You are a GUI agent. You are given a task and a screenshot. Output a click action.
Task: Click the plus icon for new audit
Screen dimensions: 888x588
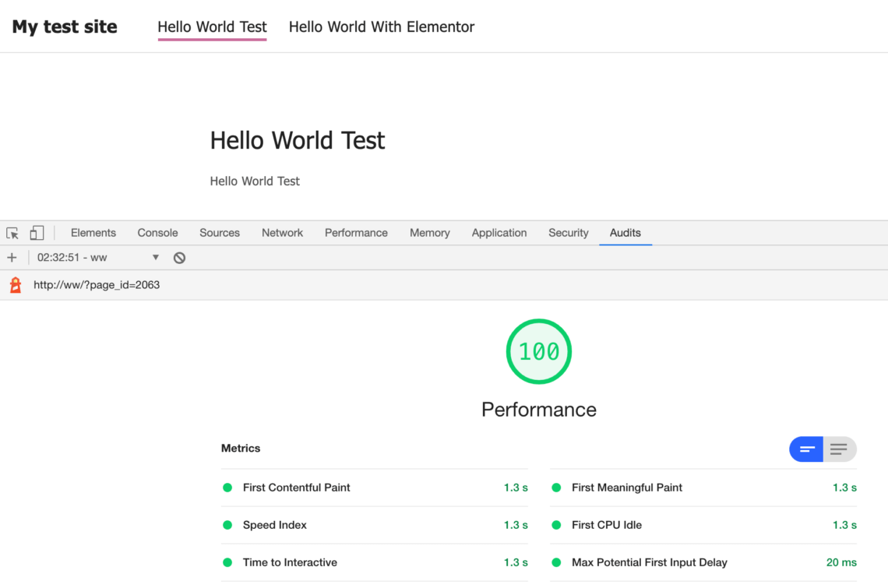pyautogui.click(x=12, y=258)
